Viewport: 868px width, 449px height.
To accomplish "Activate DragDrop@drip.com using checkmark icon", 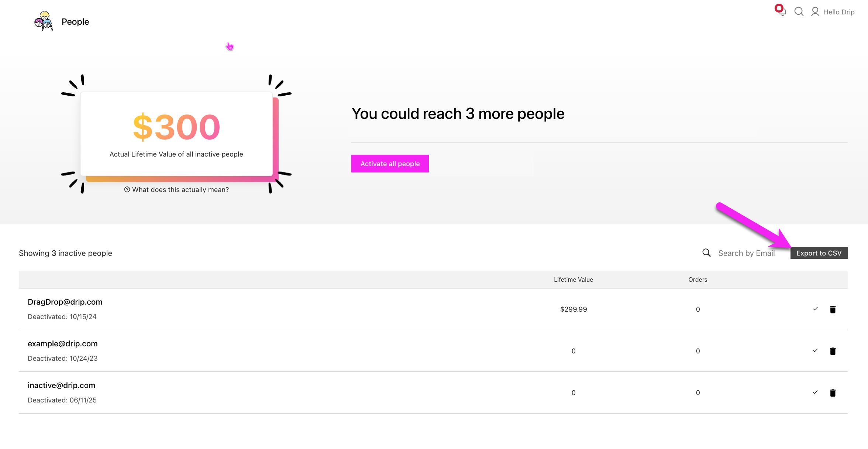I will tap(815, 309).
